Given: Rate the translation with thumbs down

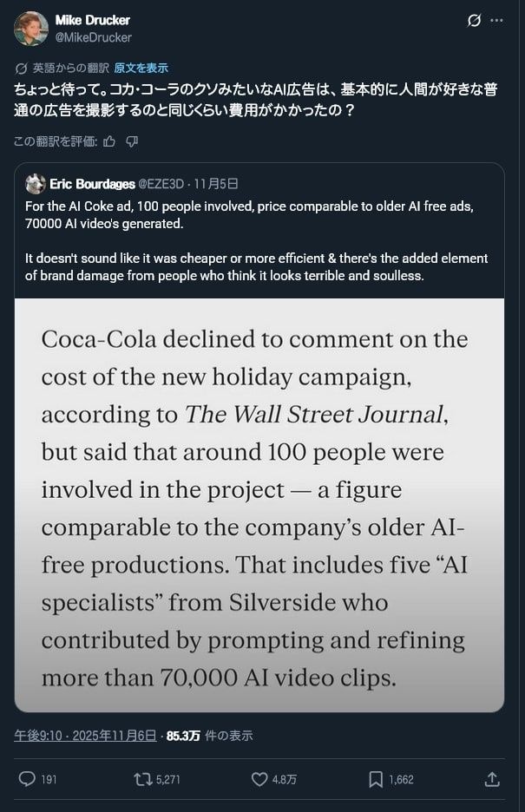Looking at the screenshot, I should 132,141.
